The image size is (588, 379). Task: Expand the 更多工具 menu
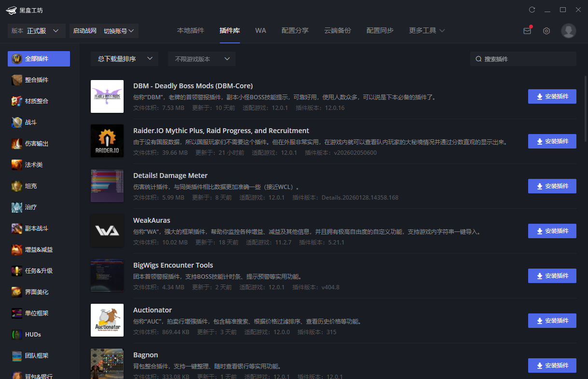[x=426, y=30]
